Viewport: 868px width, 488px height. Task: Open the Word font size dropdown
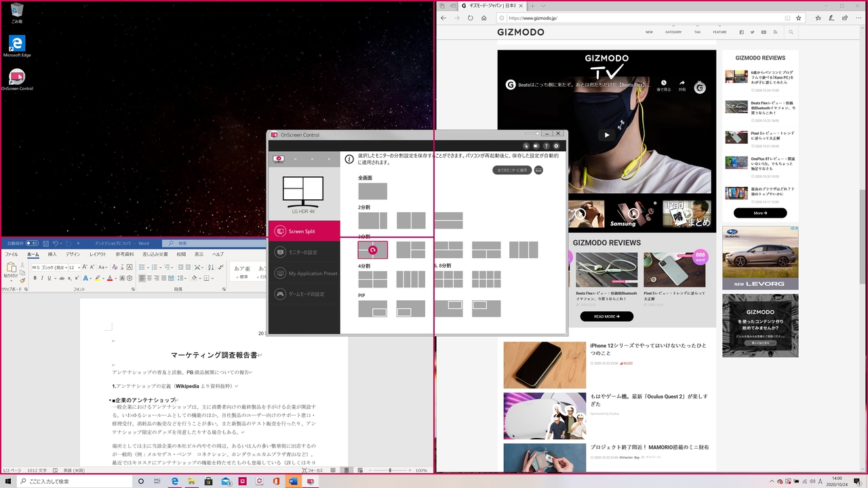[x=79, y=268]
